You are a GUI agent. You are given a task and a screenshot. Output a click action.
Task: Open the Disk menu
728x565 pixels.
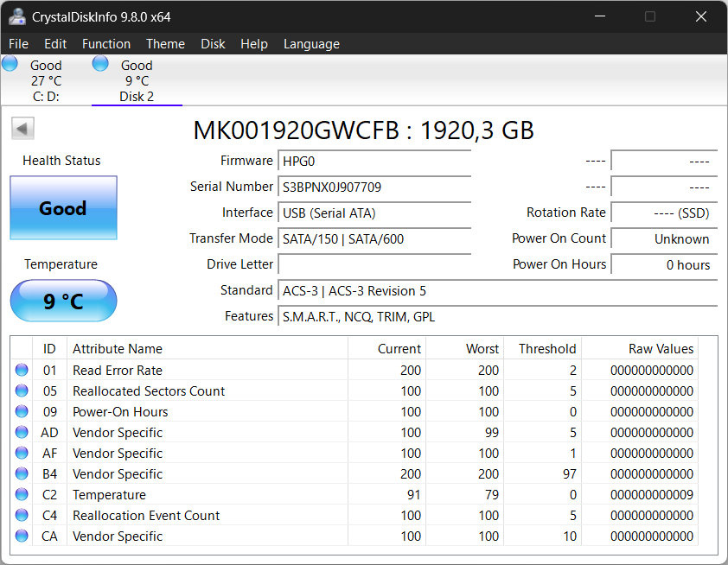(213, 44)
